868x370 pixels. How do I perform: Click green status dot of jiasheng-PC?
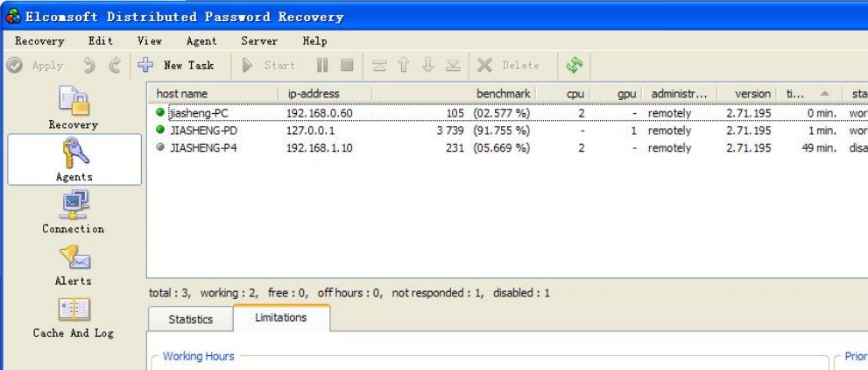click(160, 112)
